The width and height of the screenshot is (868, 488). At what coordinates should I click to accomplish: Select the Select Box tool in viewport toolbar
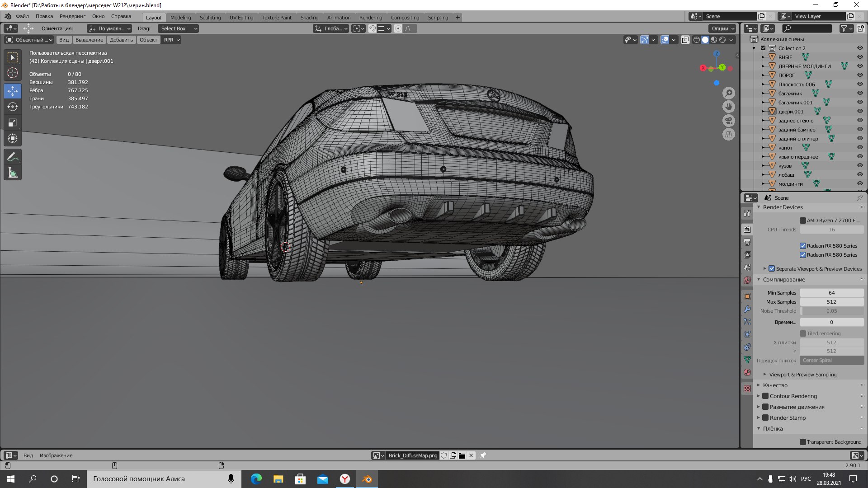point(13,57)
